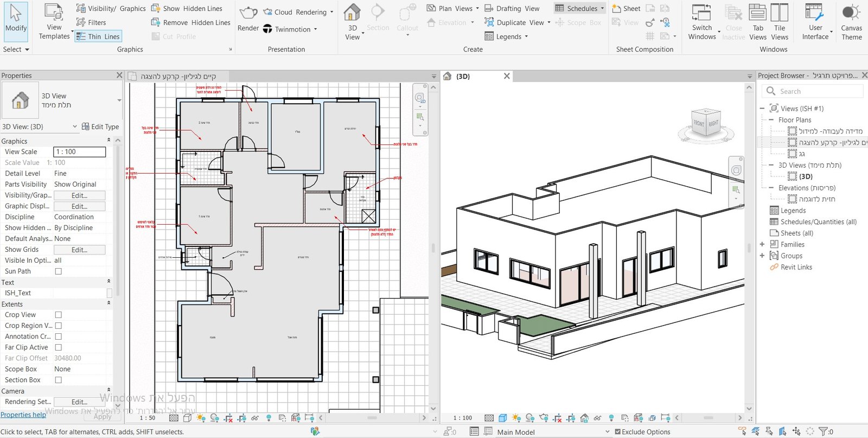Click Edit for Visibility/Graphics Overrides
The height and width of the screenshot is (438, 868).
pyautogui.click(x=79, y=195)
